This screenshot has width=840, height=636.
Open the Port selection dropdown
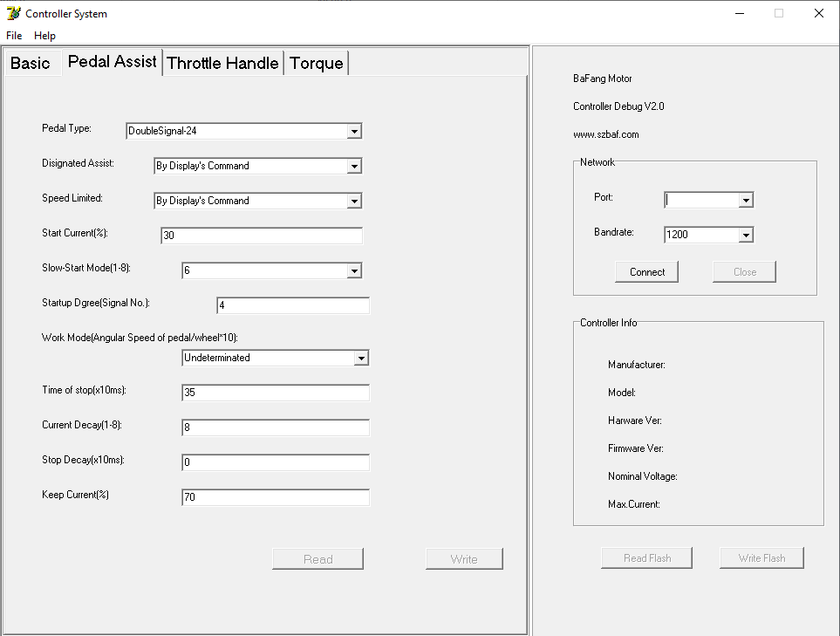point(745,201)
